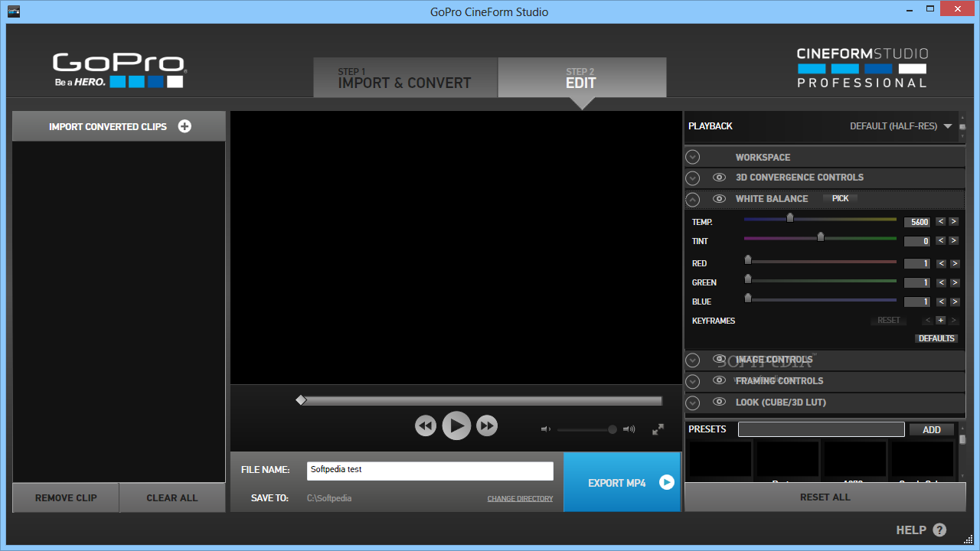Click the arrow icon on Export MP4

pos(667,482)
